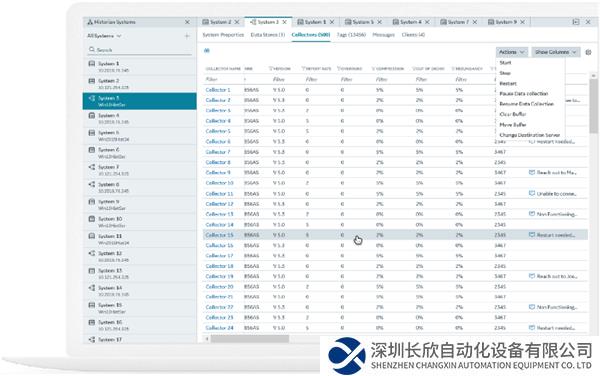Open the Show Columns dropdown

point(556,52)
